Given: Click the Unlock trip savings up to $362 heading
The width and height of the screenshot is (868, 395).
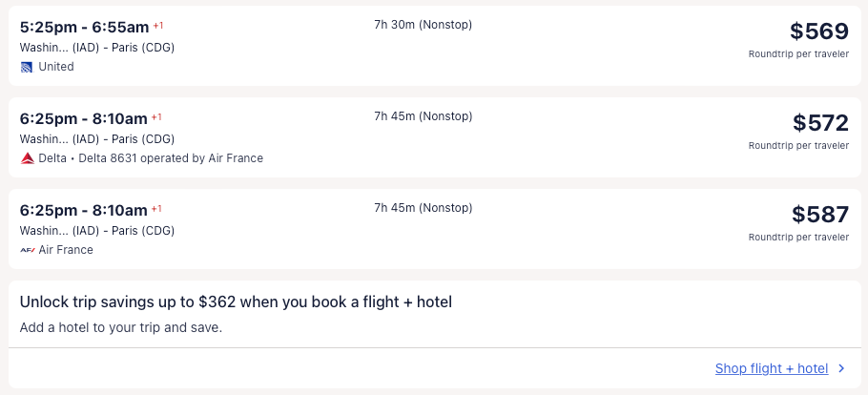Looking at the screenshot, I should [x=236, y=301].
